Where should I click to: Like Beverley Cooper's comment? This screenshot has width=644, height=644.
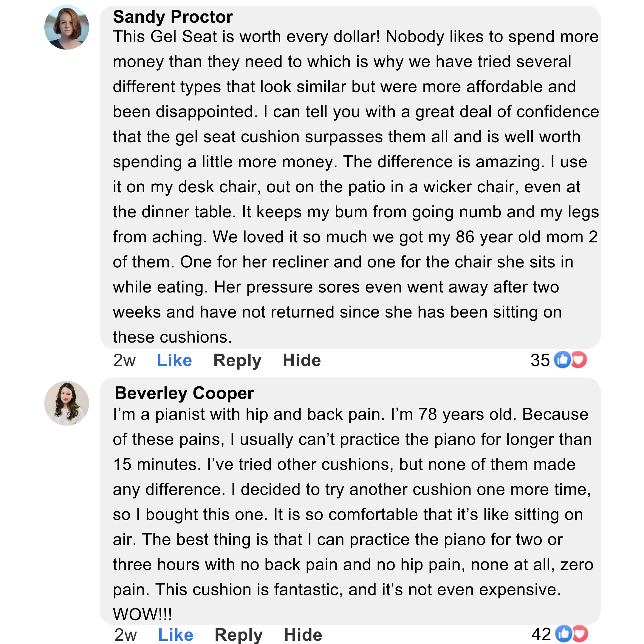176,635
